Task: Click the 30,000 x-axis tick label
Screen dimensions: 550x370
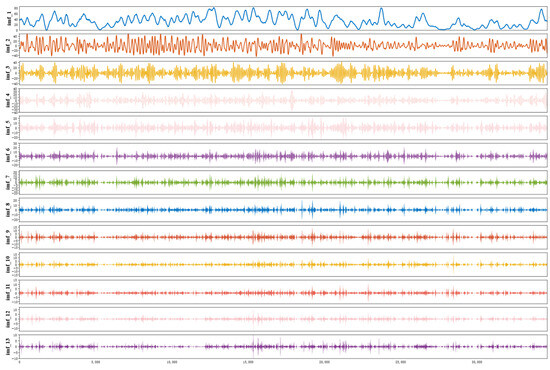Action: pyautogui.click(x=477, y=362)
